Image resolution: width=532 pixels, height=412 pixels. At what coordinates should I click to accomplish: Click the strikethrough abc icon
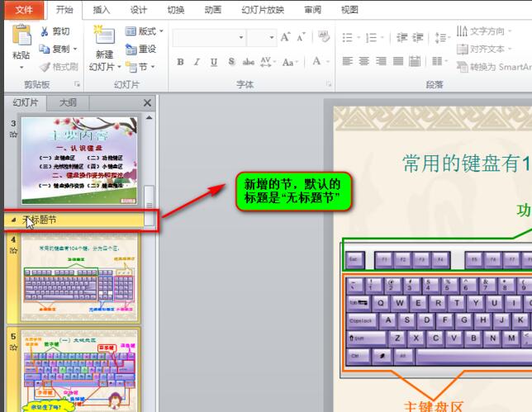coord(249,62)
